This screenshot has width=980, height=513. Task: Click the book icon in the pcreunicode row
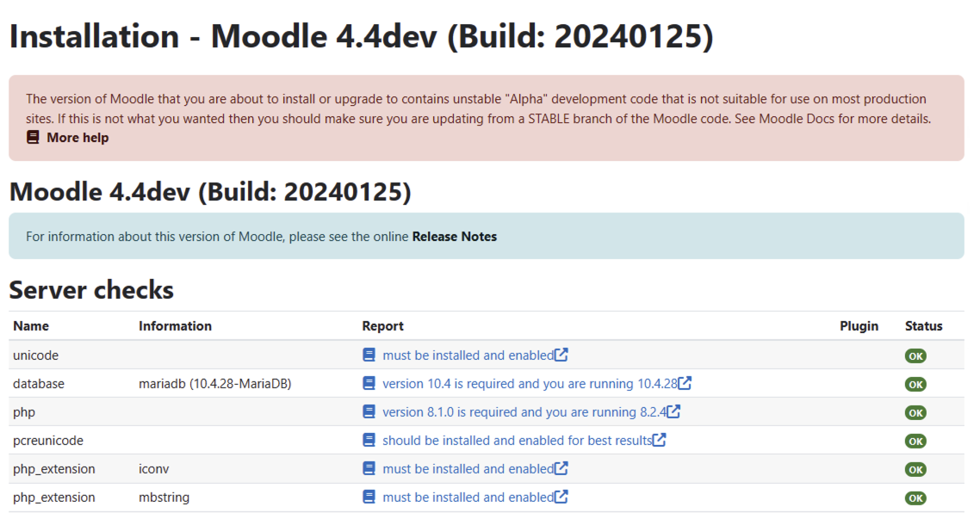pos(369,440)
